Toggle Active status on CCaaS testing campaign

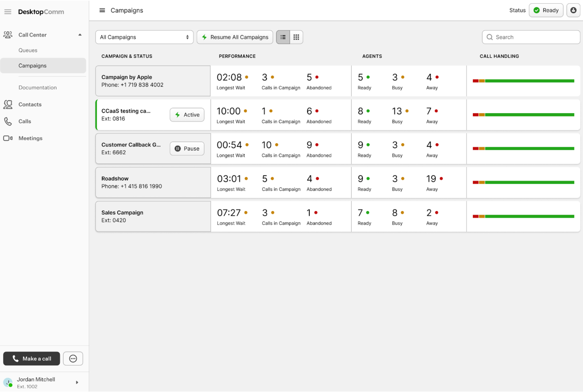187,115
